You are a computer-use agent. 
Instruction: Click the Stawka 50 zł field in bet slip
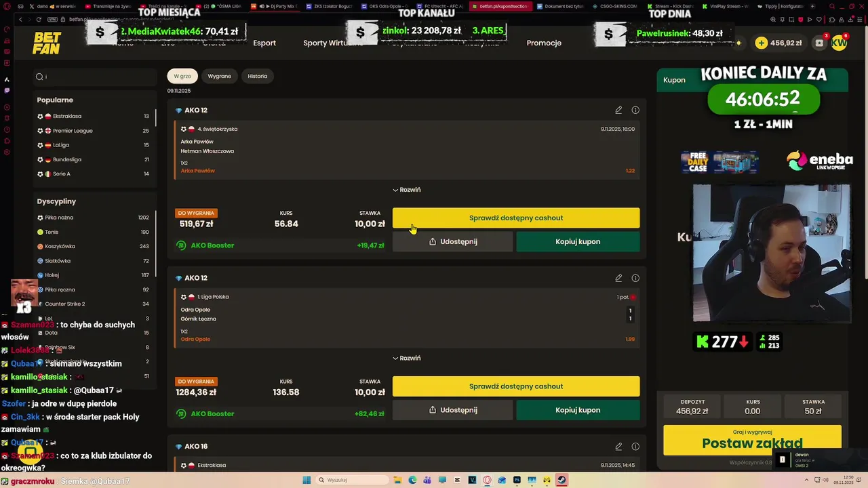point(813,407)
